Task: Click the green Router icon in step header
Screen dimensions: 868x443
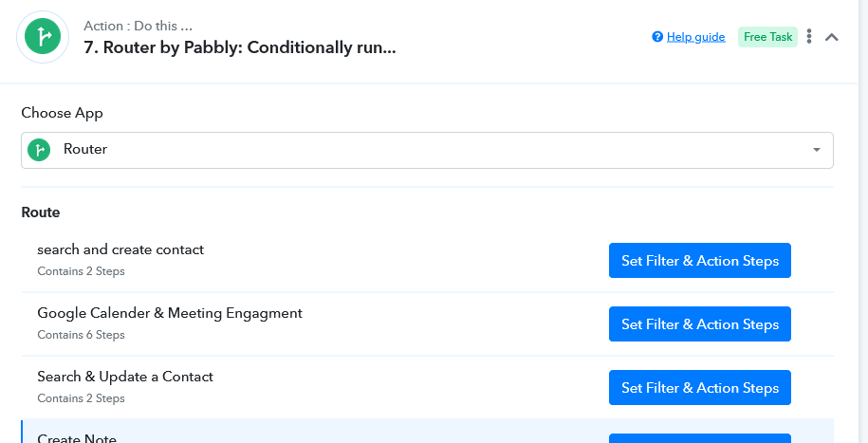Action: pos(43,37)
